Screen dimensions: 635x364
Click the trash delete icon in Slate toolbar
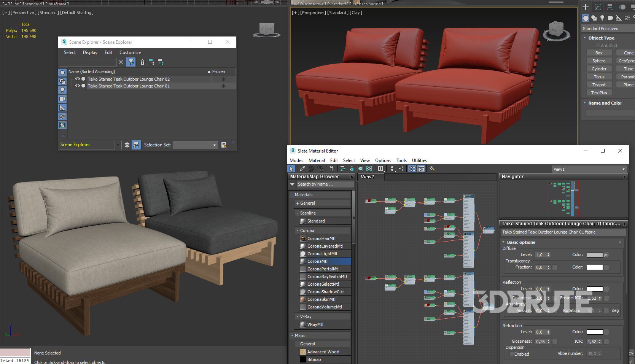331,168
